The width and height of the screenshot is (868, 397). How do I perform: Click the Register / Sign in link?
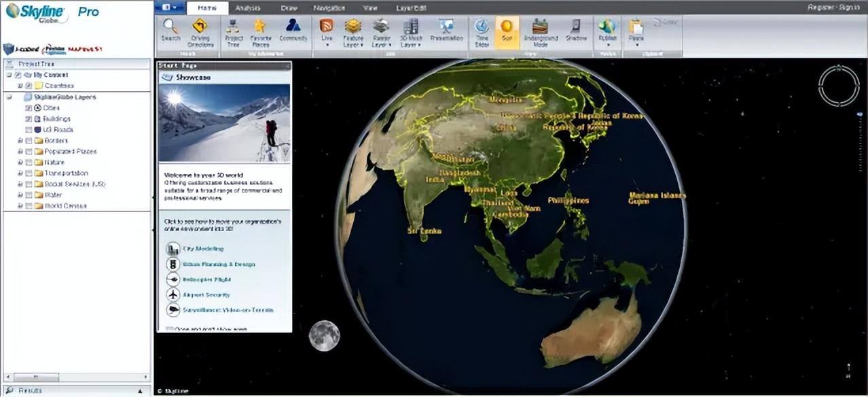(x=833, y=7)
